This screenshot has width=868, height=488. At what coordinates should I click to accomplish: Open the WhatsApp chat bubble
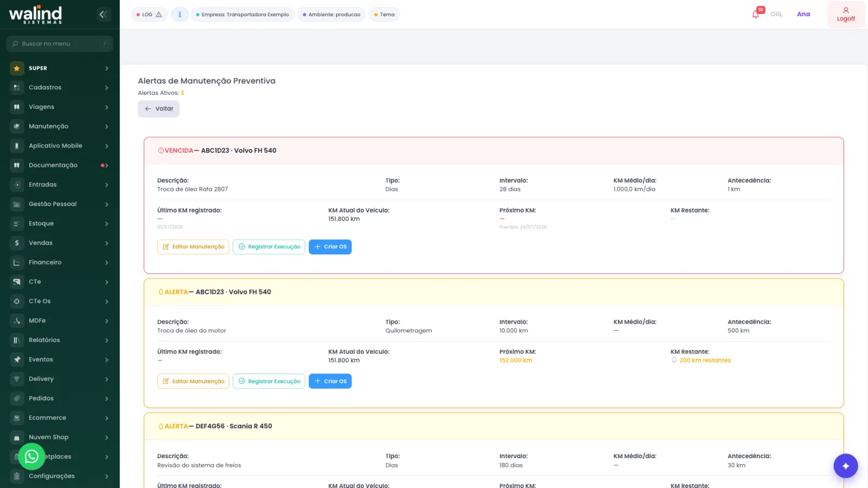(31, 457)
